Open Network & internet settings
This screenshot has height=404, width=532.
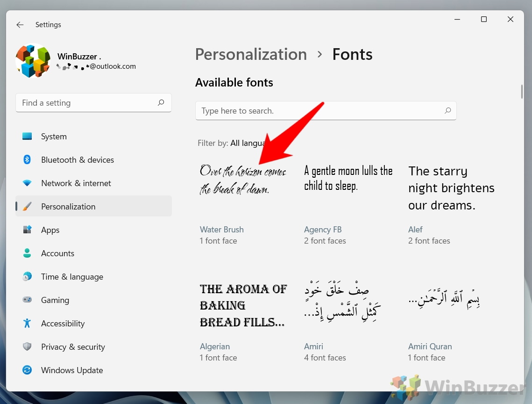coord(76,183)
